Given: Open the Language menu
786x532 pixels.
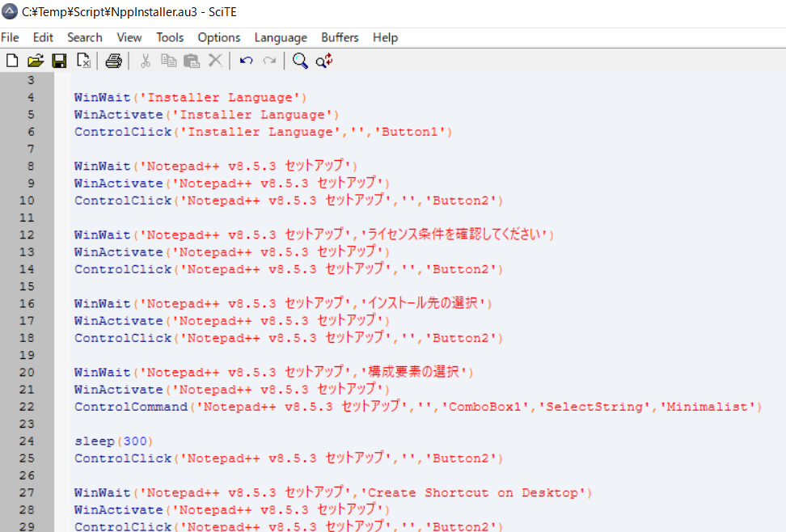Looking at the screenshot, I should 281,37.
